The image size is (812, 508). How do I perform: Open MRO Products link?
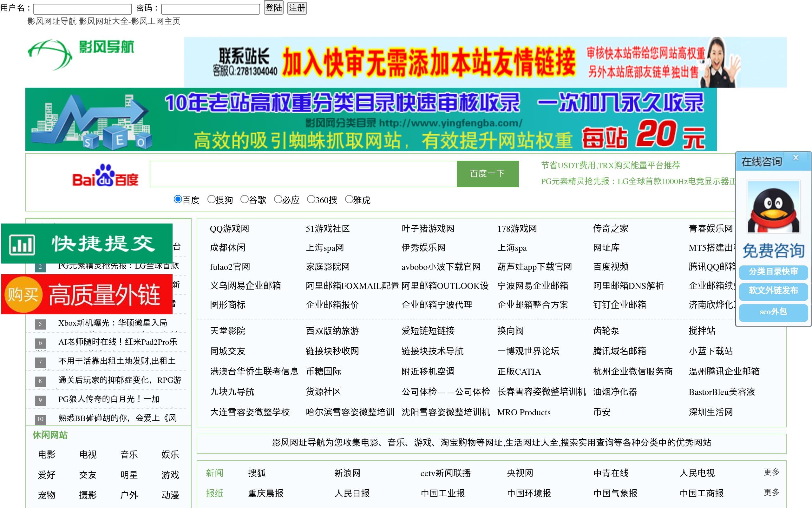pyautogui.click(x=523, y=412)
